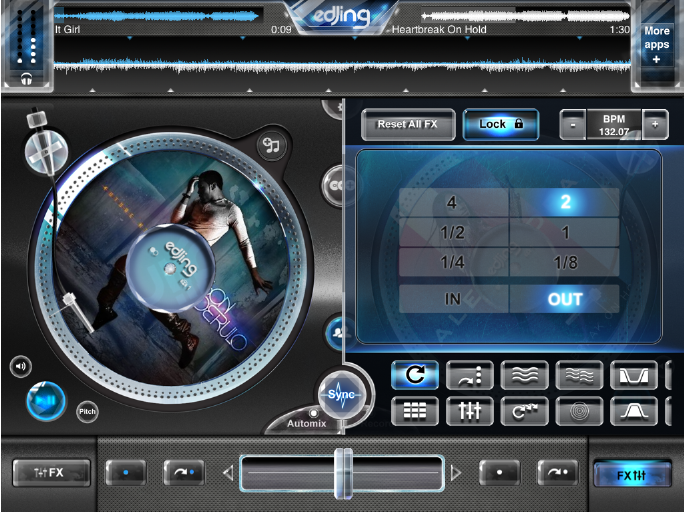The image size is (684, 513).
Task: Open the social user profile icon
Action: (x=337, y=333)
